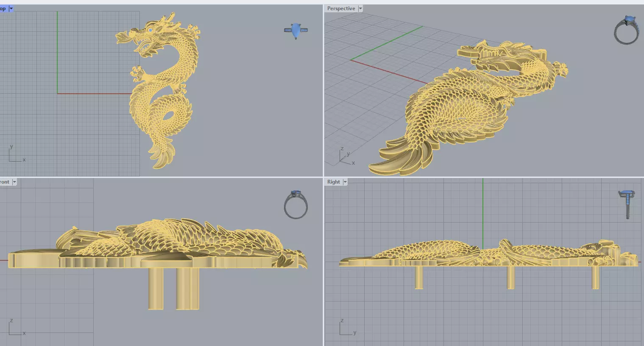The width and height of the screenshot is (644, 346).
Task: Activate the Top viewport title label
Action: point(3,8)
